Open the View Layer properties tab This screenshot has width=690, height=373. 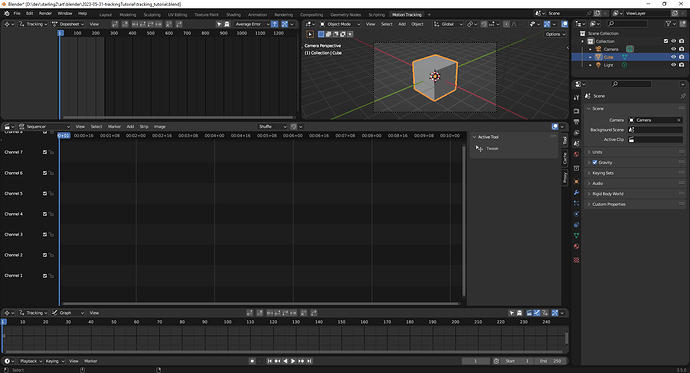(576, 132)
